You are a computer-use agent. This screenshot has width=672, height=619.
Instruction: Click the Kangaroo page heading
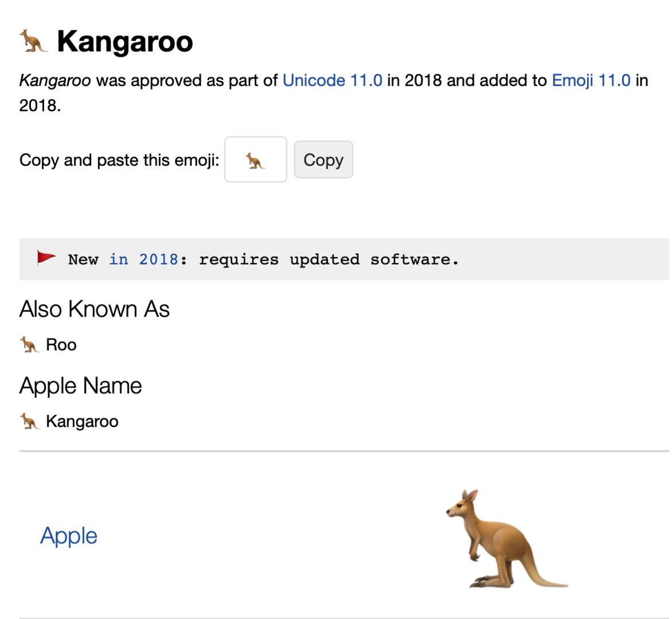click(x=125, y=42)
